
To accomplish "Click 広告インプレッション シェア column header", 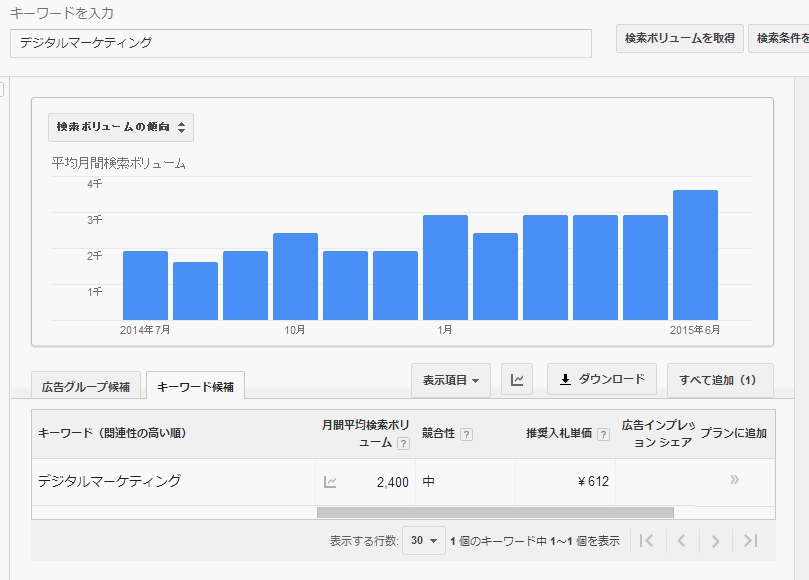I will tap(658, 433).
